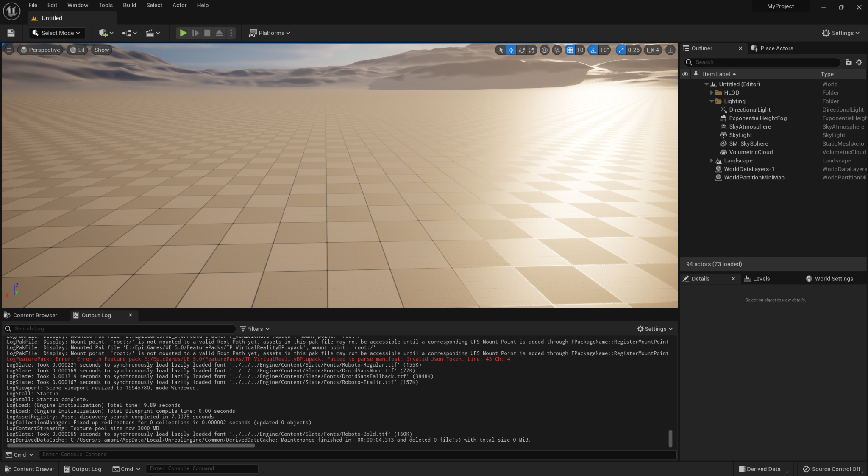Select the Scale transform tool

point(532,50)
